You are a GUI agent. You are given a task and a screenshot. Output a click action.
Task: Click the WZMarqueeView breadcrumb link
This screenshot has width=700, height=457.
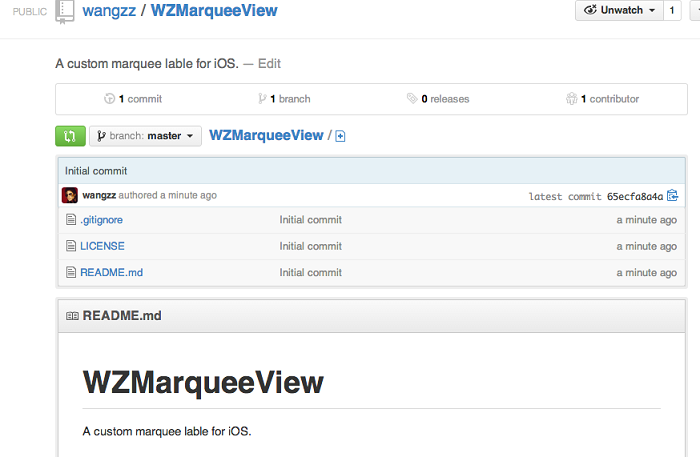pyautogui.click(x=266, y=135)
